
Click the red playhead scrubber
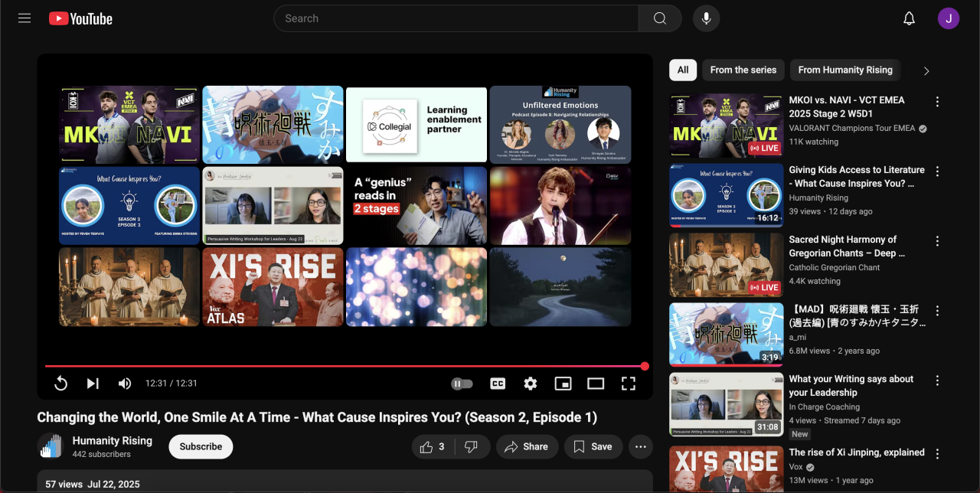click(645, 366)
